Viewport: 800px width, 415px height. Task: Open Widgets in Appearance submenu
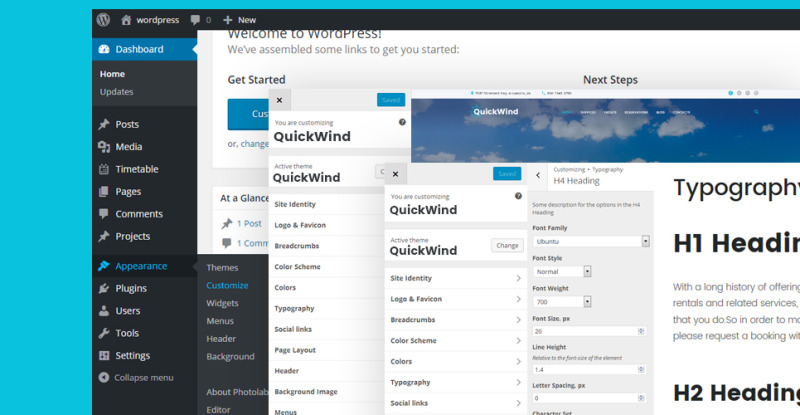[222, 303]
